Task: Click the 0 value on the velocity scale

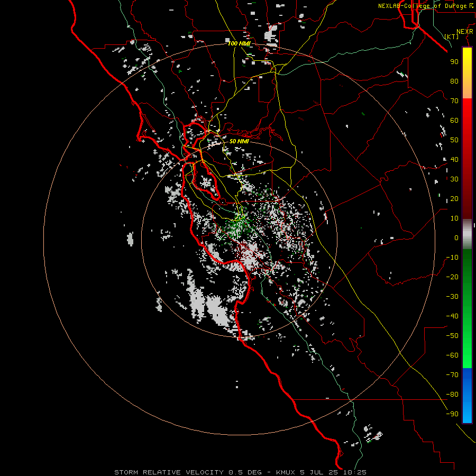Action: (x=456, y=237)
